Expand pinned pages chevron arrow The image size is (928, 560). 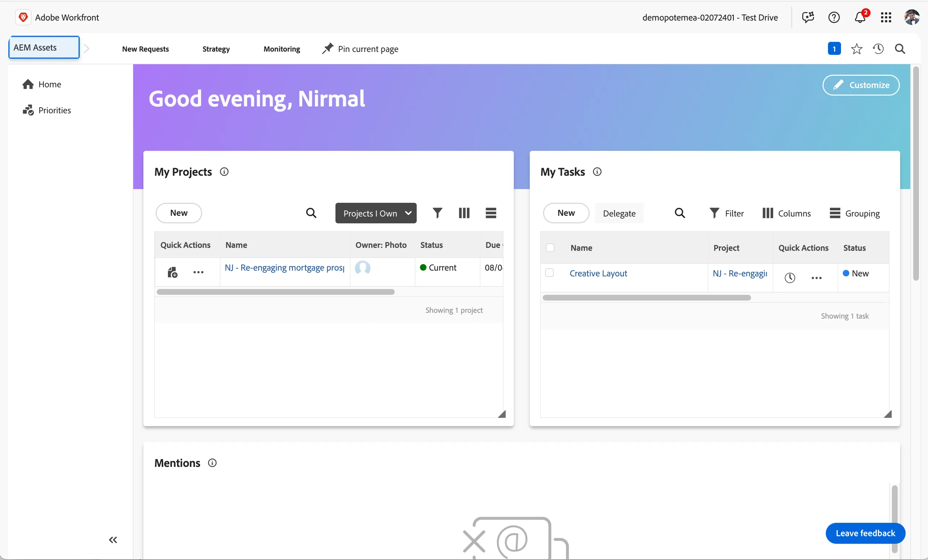coord(87,49)
